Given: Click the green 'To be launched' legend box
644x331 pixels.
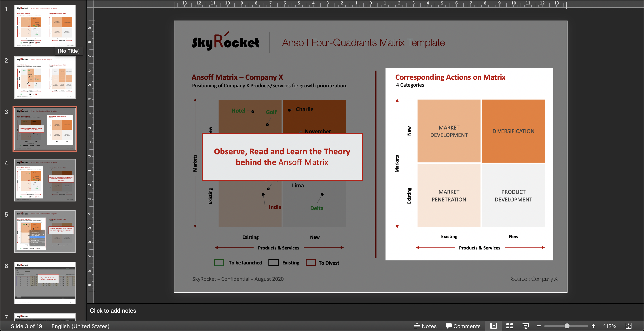Looking at the screenshot, I should click(219, 263).
